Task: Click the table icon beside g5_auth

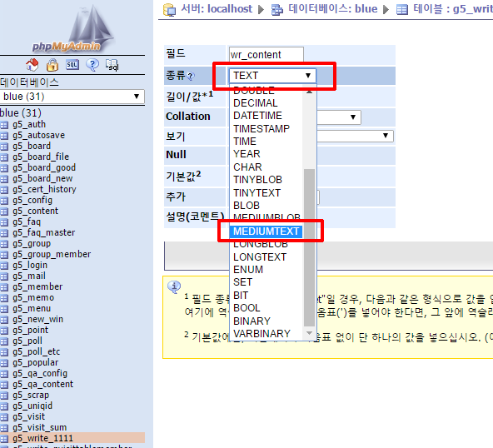Action: [4, 125]
